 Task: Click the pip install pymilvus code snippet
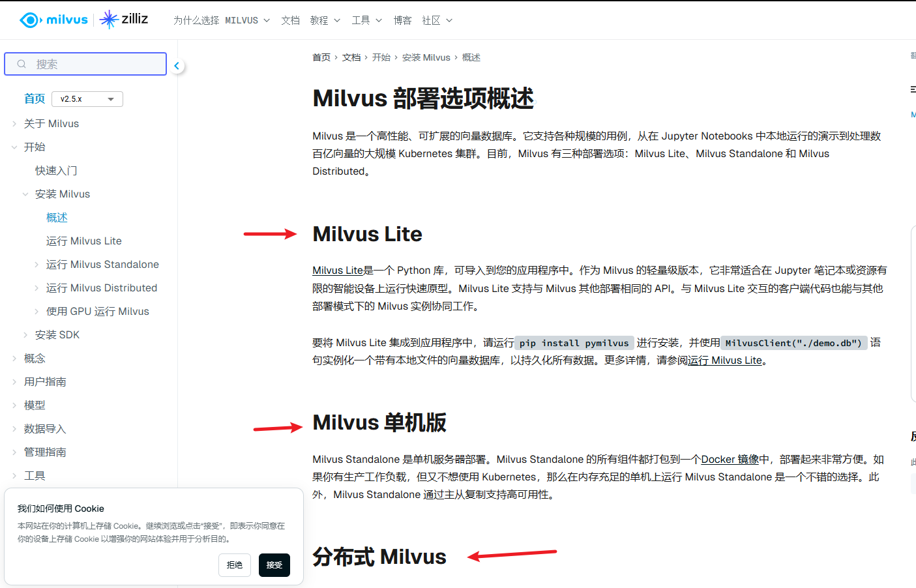click(574, 343)
